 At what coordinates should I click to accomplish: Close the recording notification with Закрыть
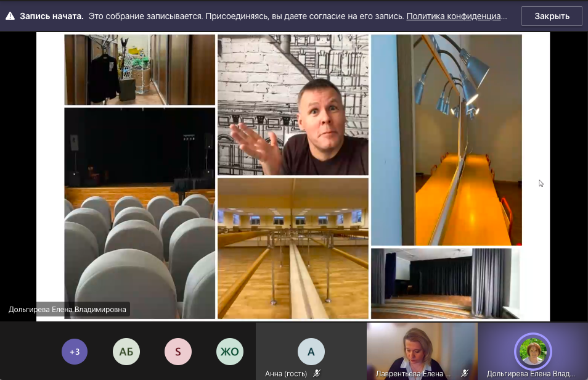tap(552, 16)
